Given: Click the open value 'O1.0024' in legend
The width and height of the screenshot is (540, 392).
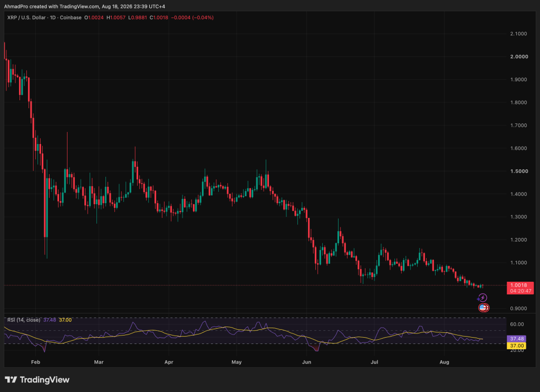Looking at the screenshot, I should click(94, 17).
